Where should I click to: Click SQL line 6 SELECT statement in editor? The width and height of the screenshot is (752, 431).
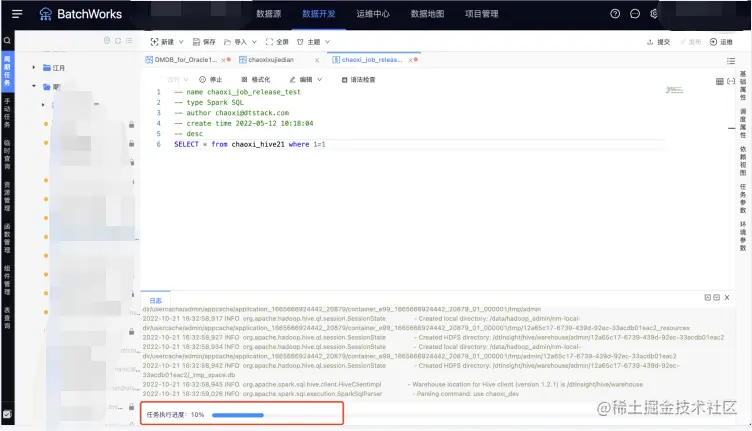249,144
